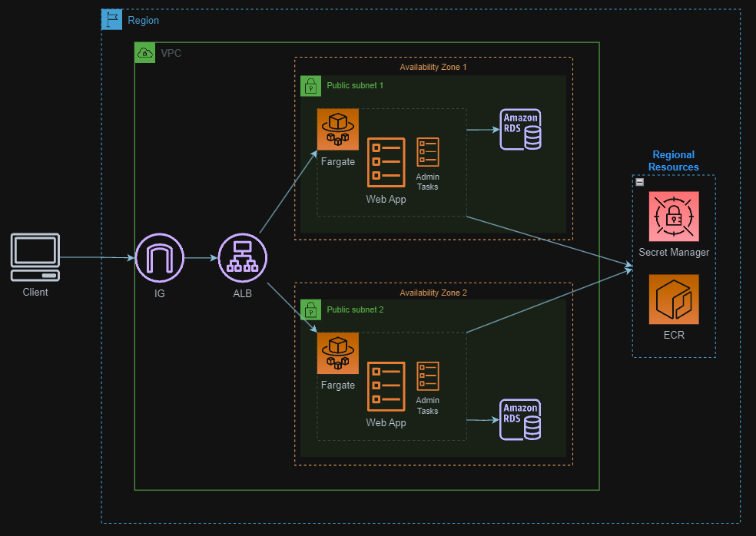Select the ECR label text
756x536 pixels.
[674, 335]
